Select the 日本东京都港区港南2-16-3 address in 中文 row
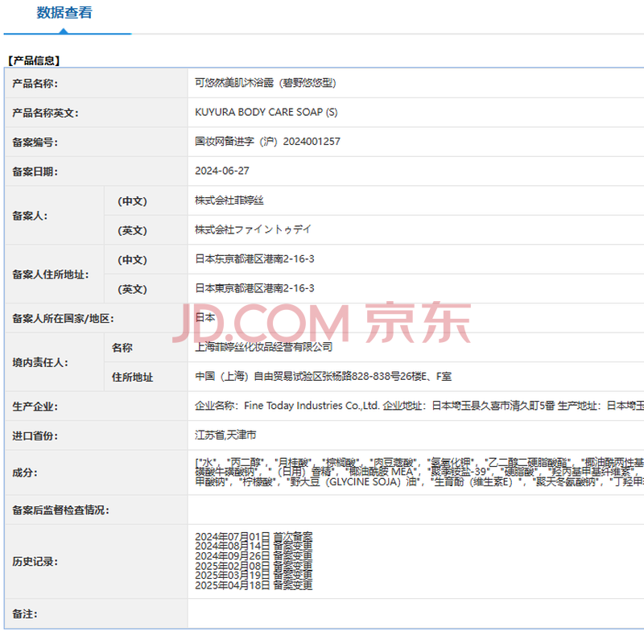The height and width of the screenshot is (644, 644). tap(254, 259)
